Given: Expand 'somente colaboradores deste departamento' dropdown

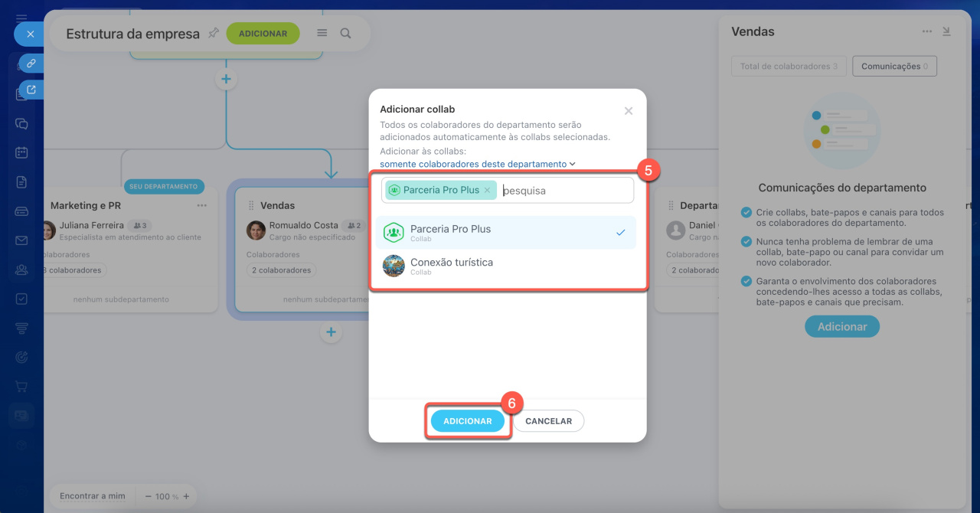Looking at the screenshot, I should coord(477,164).
